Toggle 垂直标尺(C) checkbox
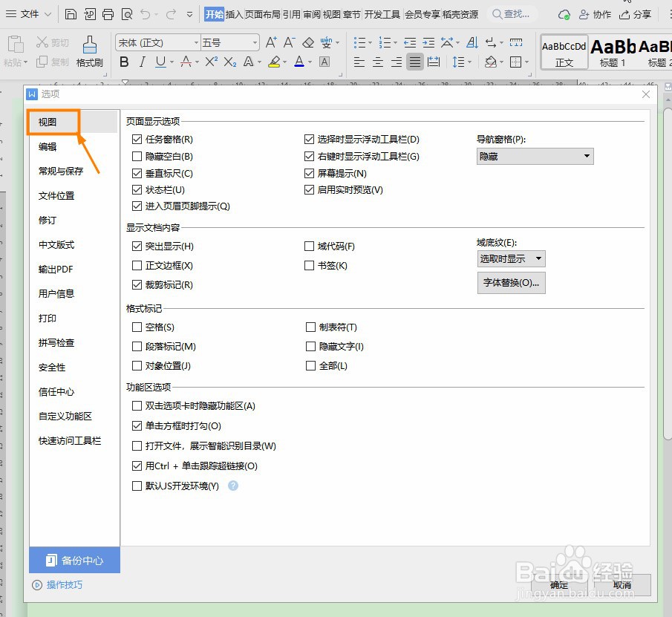 point(137,173)
